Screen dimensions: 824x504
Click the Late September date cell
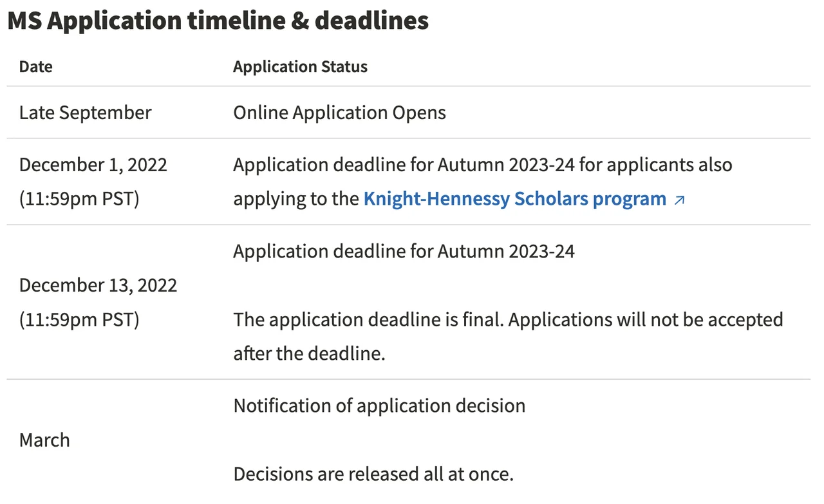tap(85, 113)
